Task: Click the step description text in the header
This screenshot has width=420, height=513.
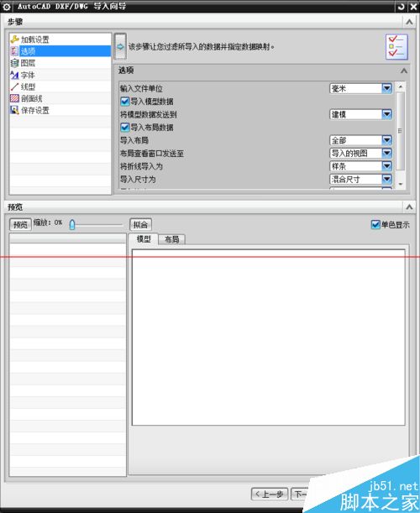Action: [202, 47]
